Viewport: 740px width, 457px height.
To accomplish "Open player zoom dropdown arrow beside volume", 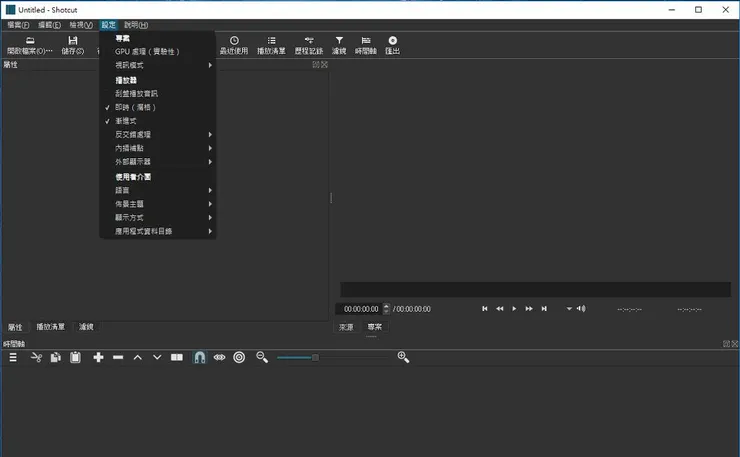I will pos(569,309).
